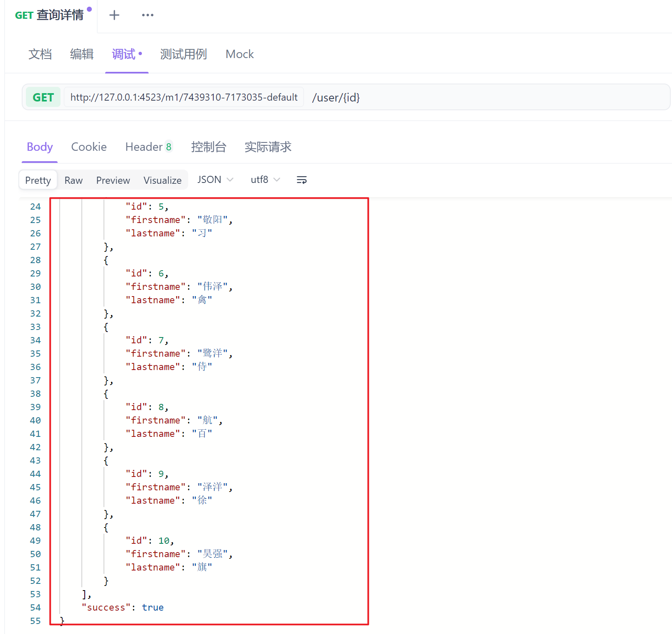Screen dimensions: 672x634
Task: Open the 实际请求 tab
Action: tap(268, 147)
